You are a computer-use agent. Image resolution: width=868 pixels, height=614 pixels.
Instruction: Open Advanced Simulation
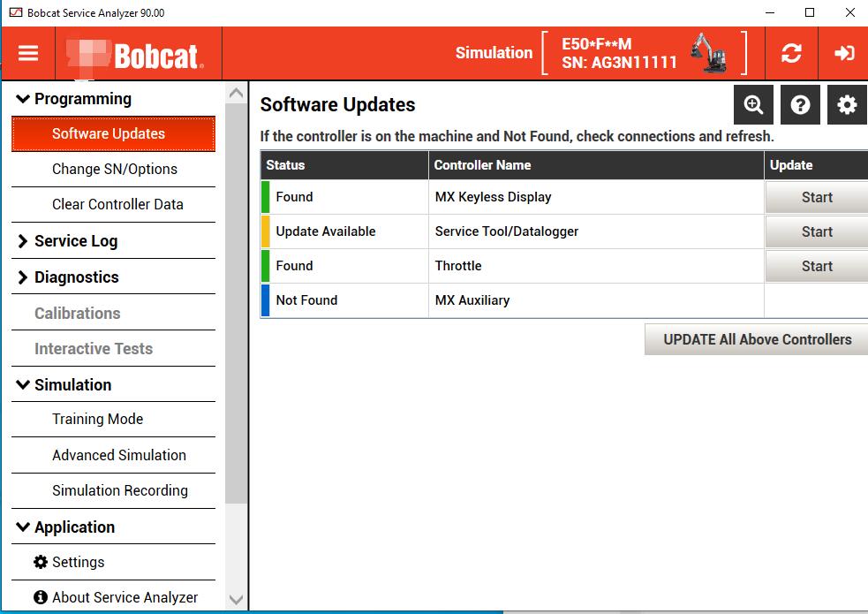(x=114, y=455)
